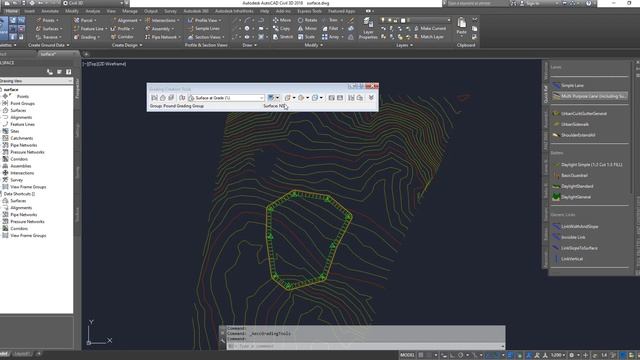This screenshot has width=640, height=360.
Task: Switch to the Analyze ribbon tab
Action: [93, 11]
